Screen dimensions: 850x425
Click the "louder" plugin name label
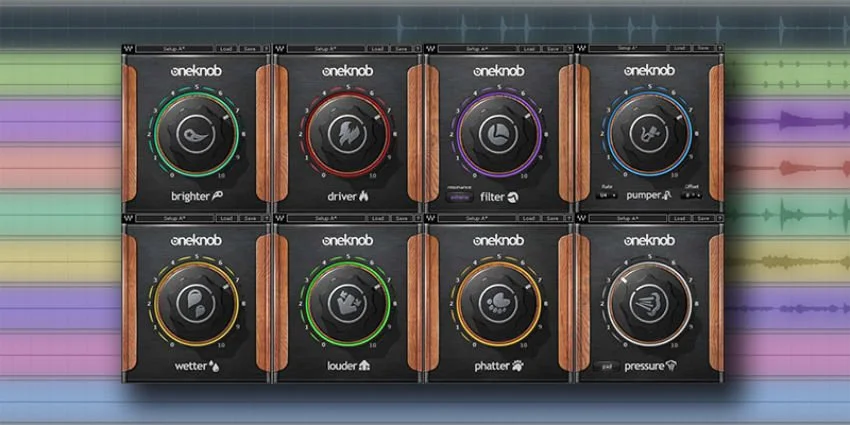pyautogui.click(x=342, y=366)
